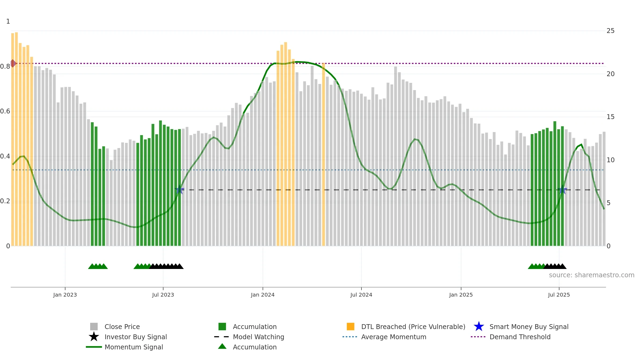Click the blue Smart Money Buy Signal star
The image size is (644, 362).
[479, 327]
